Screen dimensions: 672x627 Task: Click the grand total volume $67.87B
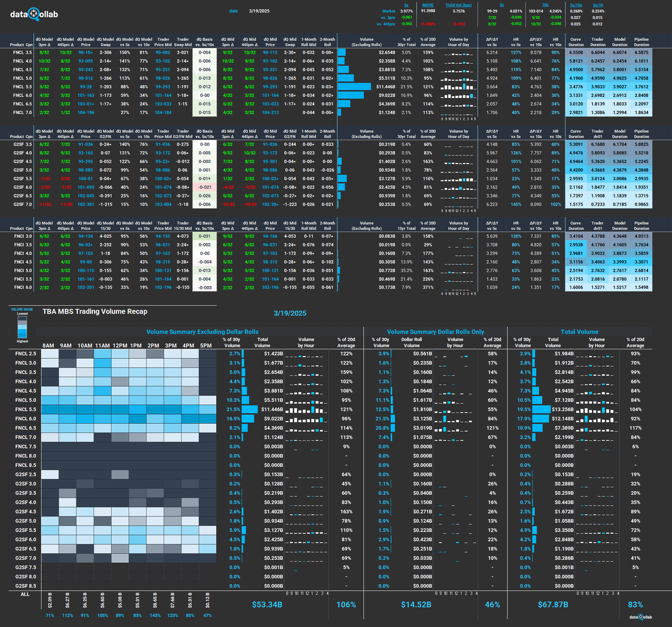[x=553, y=605]
